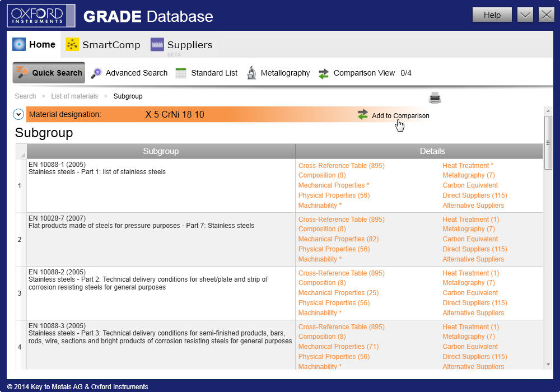Go to List of materials breadcrumb
Image resolution: width=560 pixels, height=392 pixels.
[x=74, y=96]
